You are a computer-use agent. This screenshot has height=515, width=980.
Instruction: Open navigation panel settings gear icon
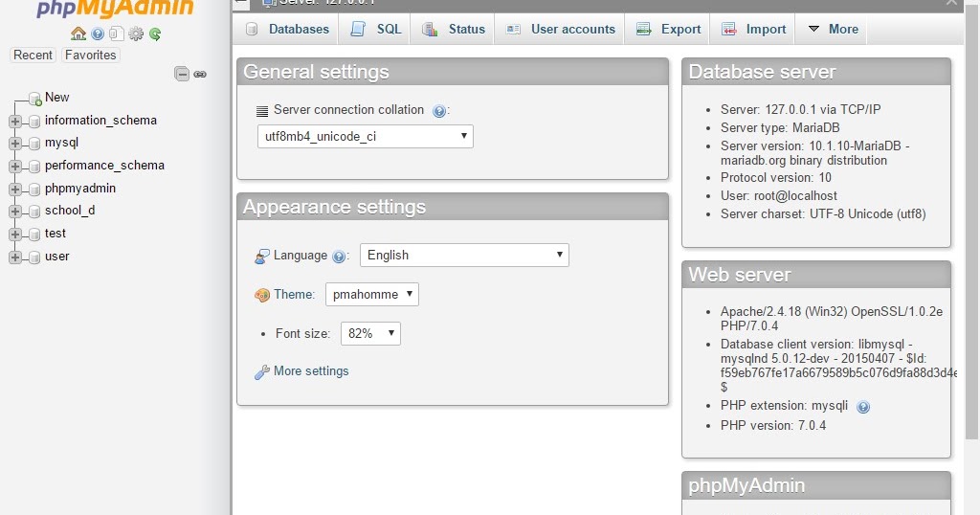[x=136, y=34]
